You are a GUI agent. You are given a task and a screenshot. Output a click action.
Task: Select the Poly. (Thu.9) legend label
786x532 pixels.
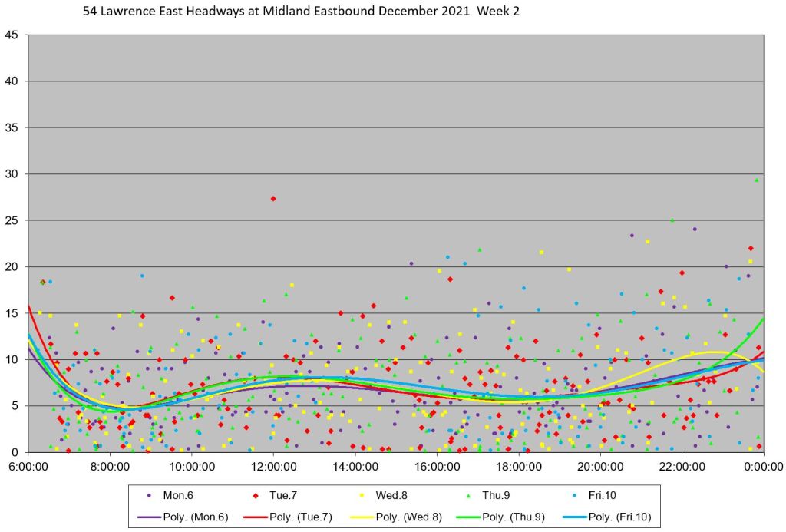(x=513, y=516)
